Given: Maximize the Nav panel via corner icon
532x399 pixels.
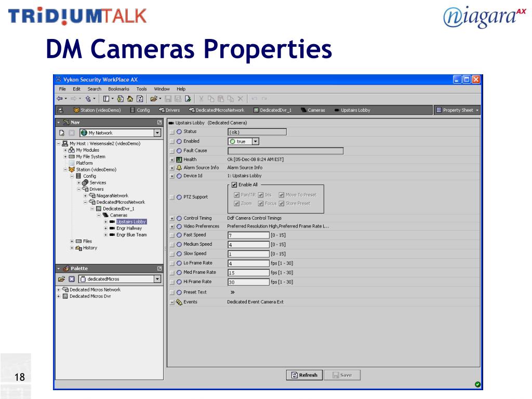Looking at the screenshot, I should pos(159,122).
